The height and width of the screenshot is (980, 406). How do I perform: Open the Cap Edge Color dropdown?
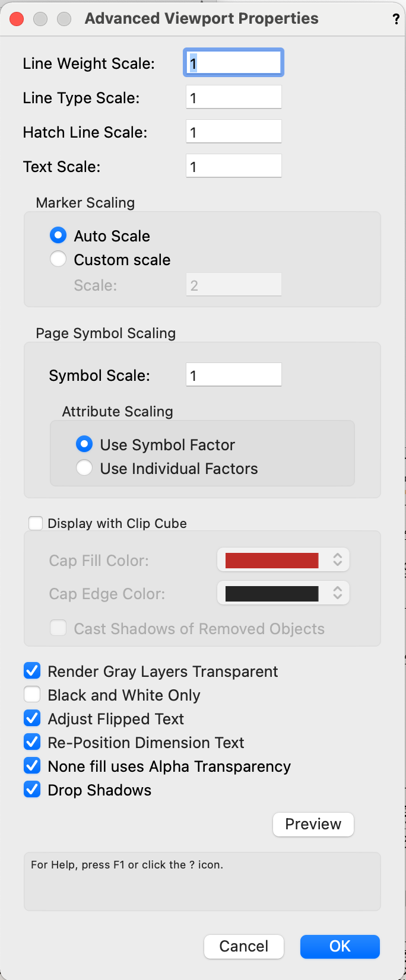click(x=283, y=593)
